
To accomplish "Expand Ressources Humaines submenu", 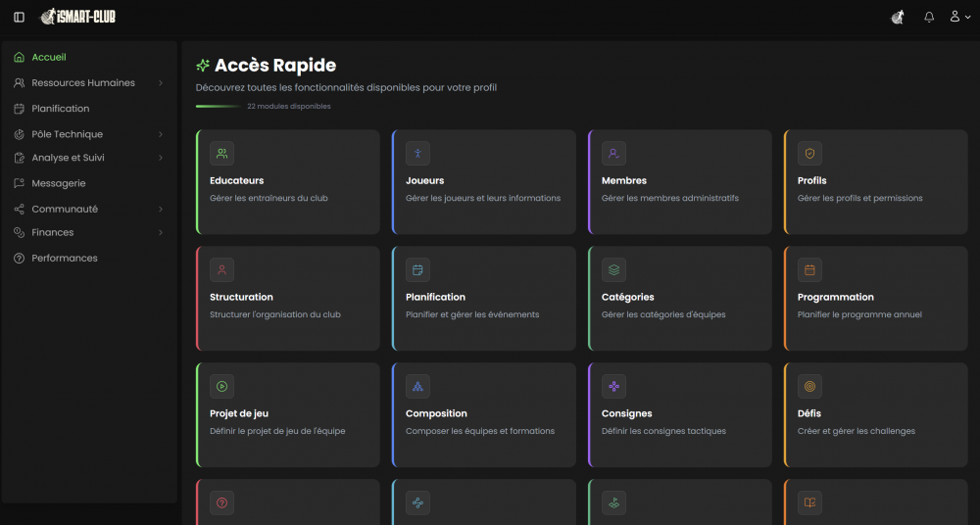I will tap(160, 83).
